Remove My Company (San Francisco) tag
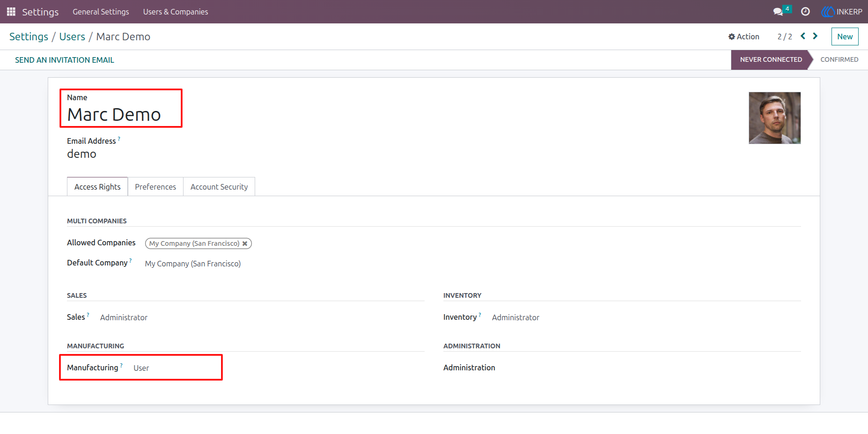Screen dimensions: 868x434 click(x=245, y=243)
